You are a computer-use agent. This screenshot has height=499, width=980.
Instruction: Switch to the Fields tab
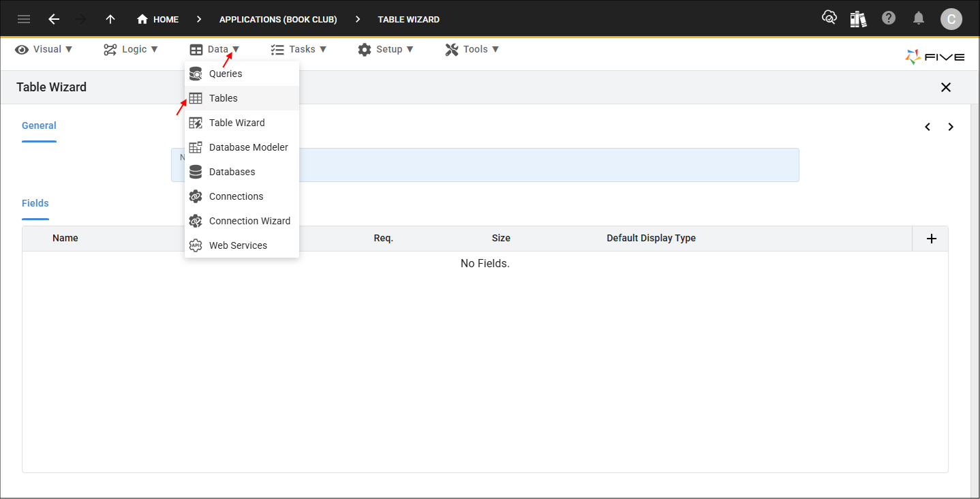pyautogui.click(x=35, y=203)
